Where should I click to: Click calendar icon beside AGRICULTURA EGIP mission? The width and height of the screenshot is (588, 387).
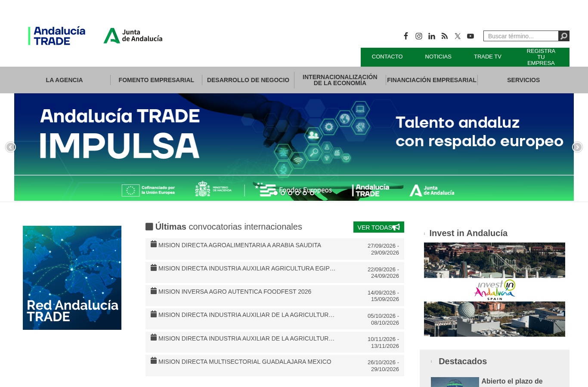154,267
